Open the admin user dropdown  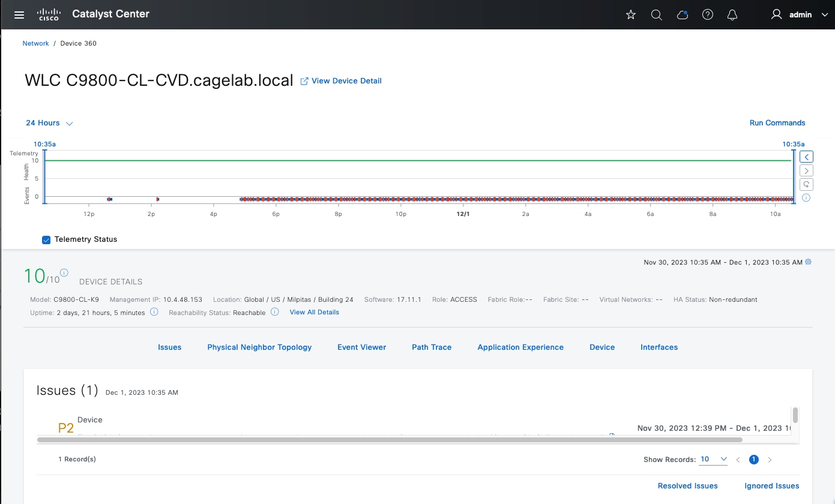pos(799,14)
